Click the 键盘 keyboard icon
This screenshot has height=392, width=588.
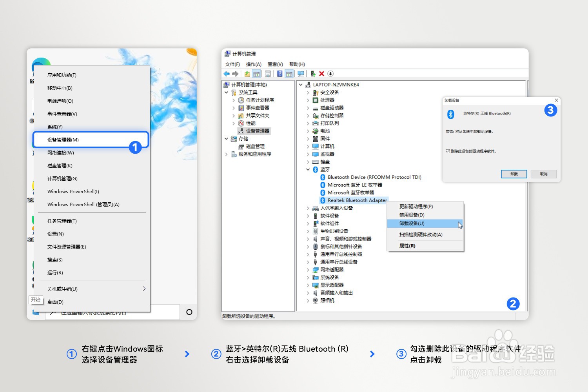pyautogui.click(x=316, y=162)
